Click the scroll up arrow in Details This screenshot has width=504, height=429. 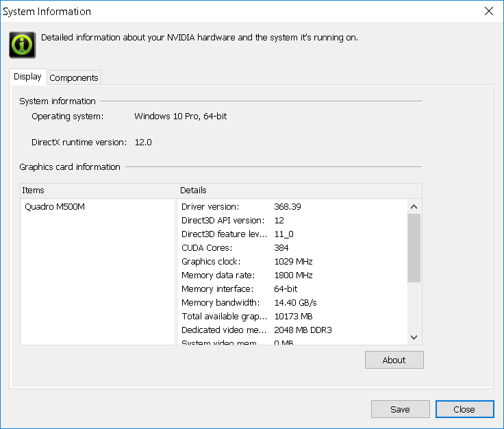pos(414,206)
